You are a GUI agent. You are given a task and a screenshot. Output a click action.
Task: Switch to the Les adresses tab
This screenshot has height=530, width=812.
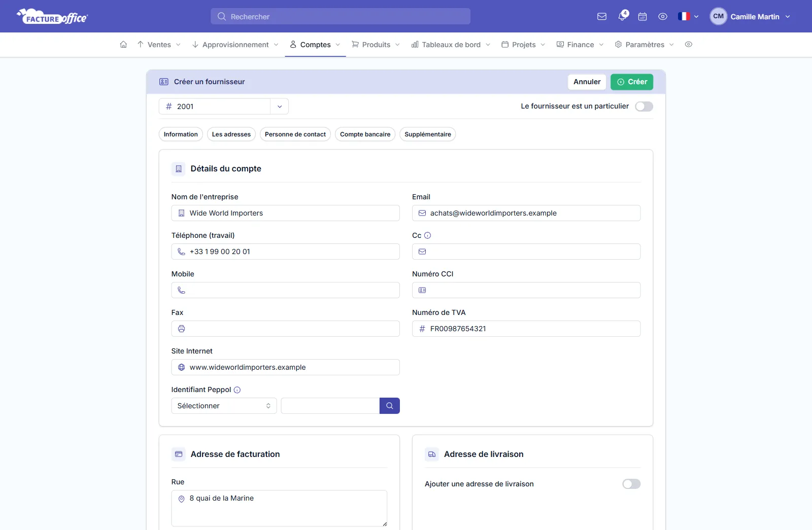click(231, 134)
